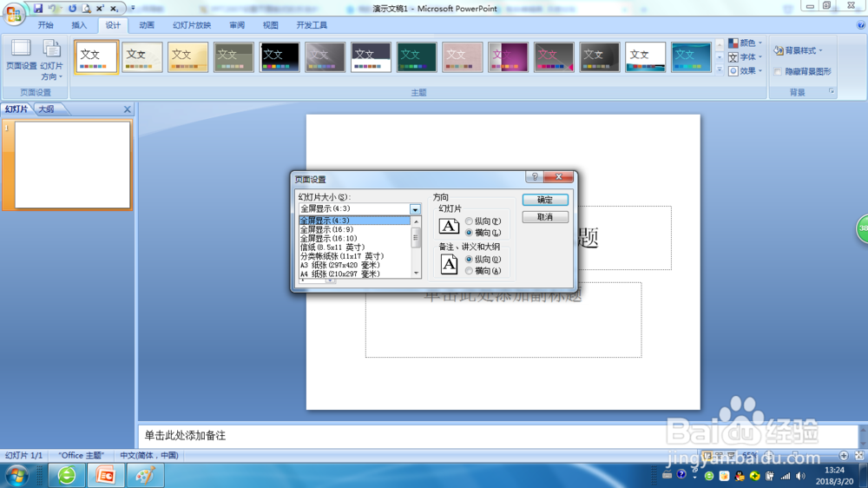The width and height of the screenshot is (868, 488).
Task: Open the Paint taskbar icon
Action: click(145, 476)
